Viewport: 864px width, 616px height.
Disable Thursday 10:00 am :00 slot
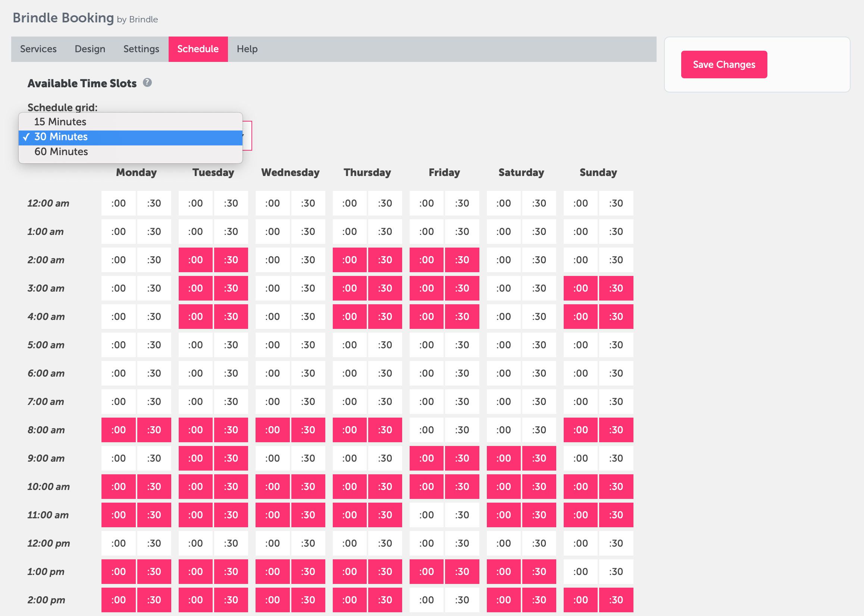(350, 487)
